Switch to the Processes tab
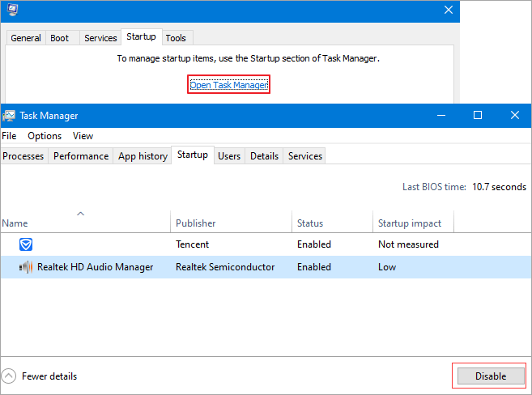This screenshot has width=532, height=395. [23, 156]
